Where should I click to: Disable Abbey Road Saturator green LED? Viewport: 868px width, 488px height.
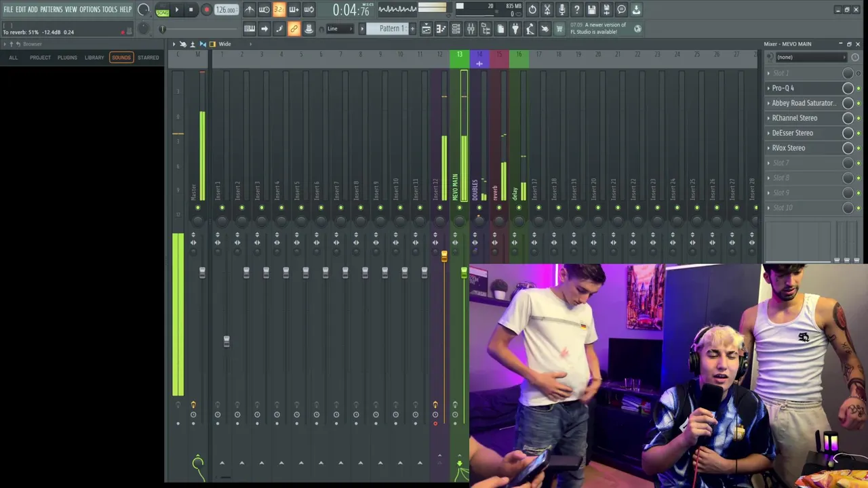click(859, 103)
